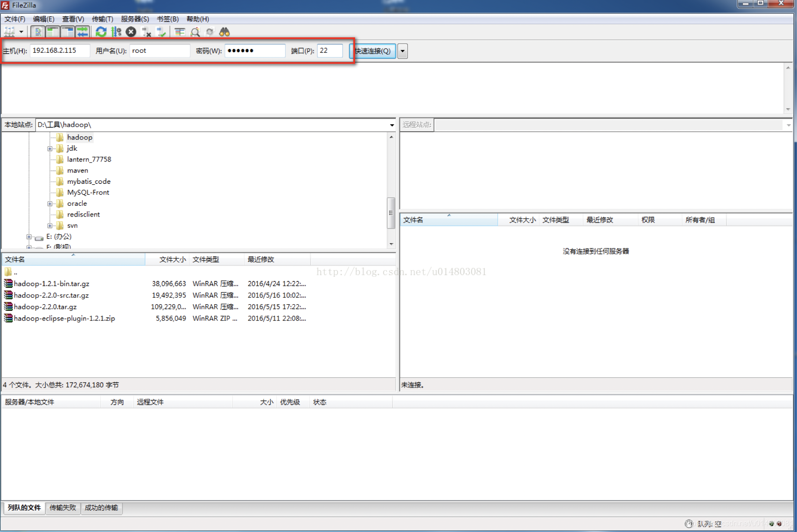Expand the oracle folder node
Image resolution: width=797 pixels, height=532 pixels.
coord(50,203)
